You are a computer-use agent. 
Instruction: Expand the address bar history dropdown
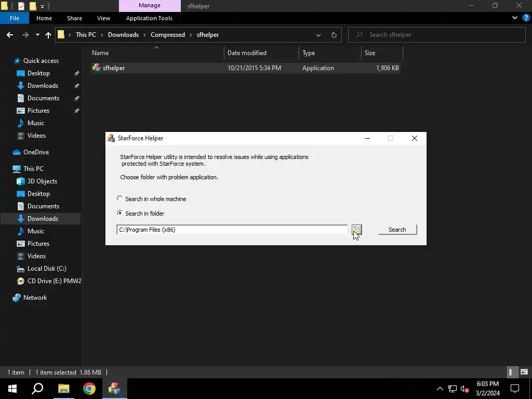point(318,35)
